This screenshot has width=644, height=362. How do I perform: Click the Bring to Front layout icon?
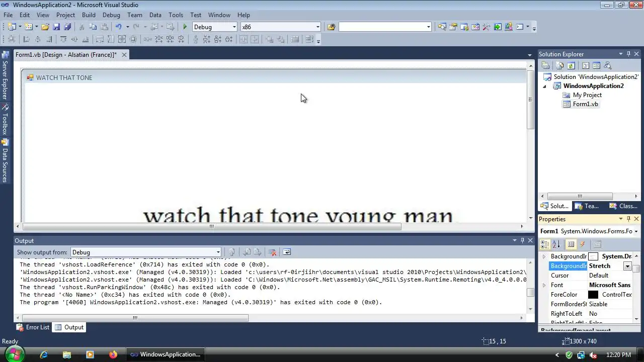pos(270,39)
